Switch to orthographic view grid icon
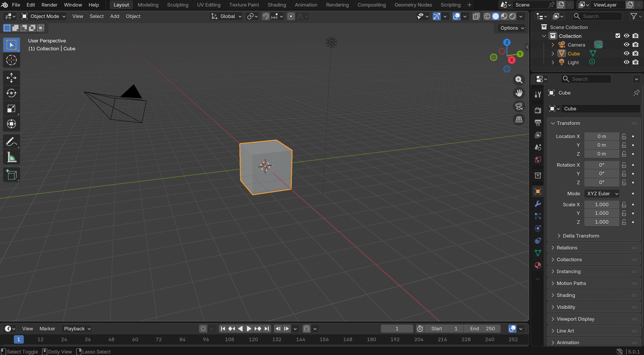 (519, 119)
